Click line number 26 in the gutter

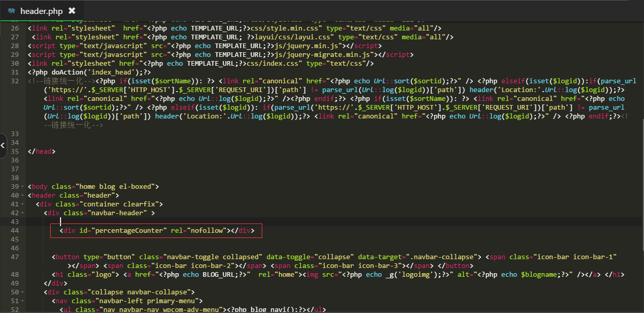point(14,28)
